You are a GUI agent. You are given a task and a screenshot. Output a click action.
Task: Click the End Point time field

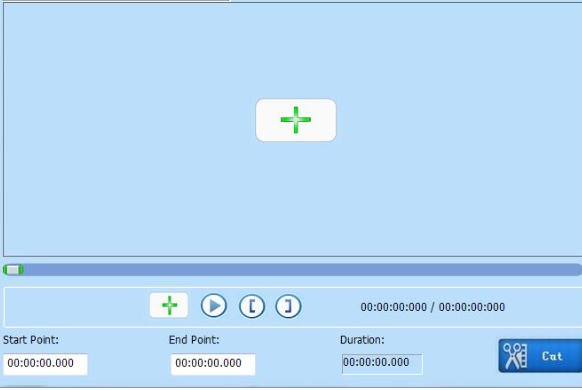[x=213, y=364]
